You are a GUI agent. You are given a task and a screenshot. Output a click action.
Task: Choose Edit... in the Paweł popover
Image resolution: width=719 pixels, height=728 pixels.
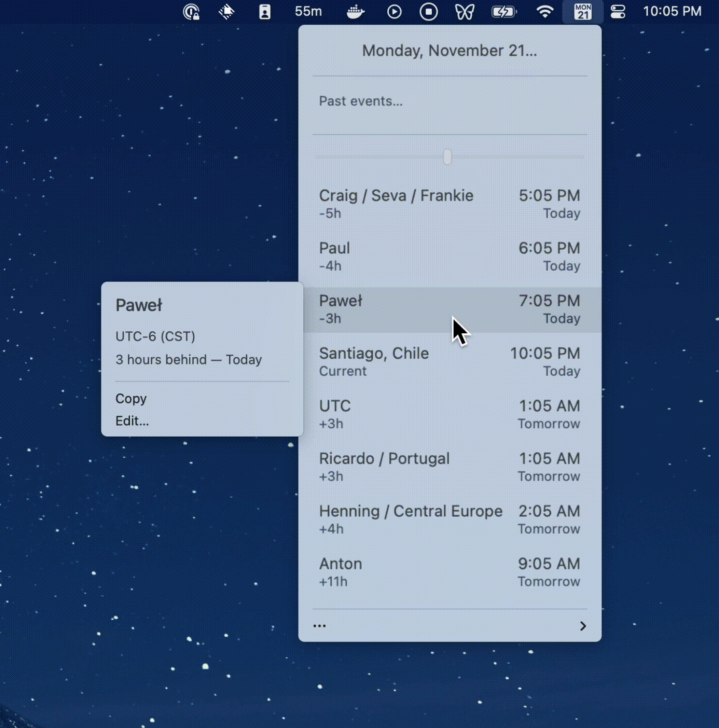pos(132,421)
